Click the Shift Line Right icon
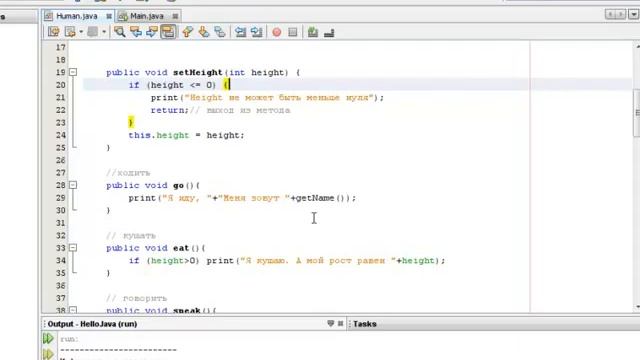 [257, 32]
